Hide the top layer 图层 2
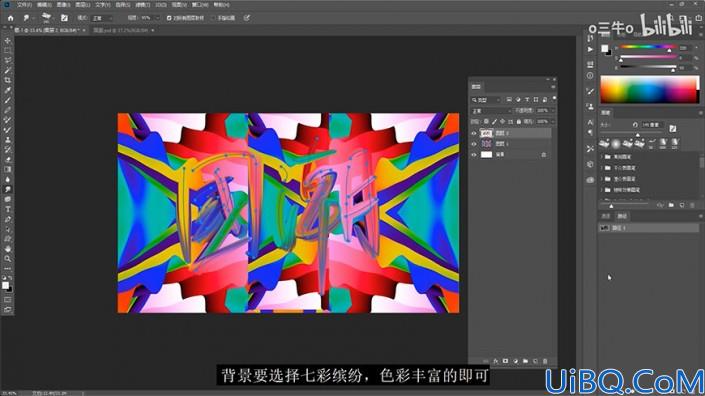This screenshot has width=705, height=396. pyautogui.click(x=473, y=133)
